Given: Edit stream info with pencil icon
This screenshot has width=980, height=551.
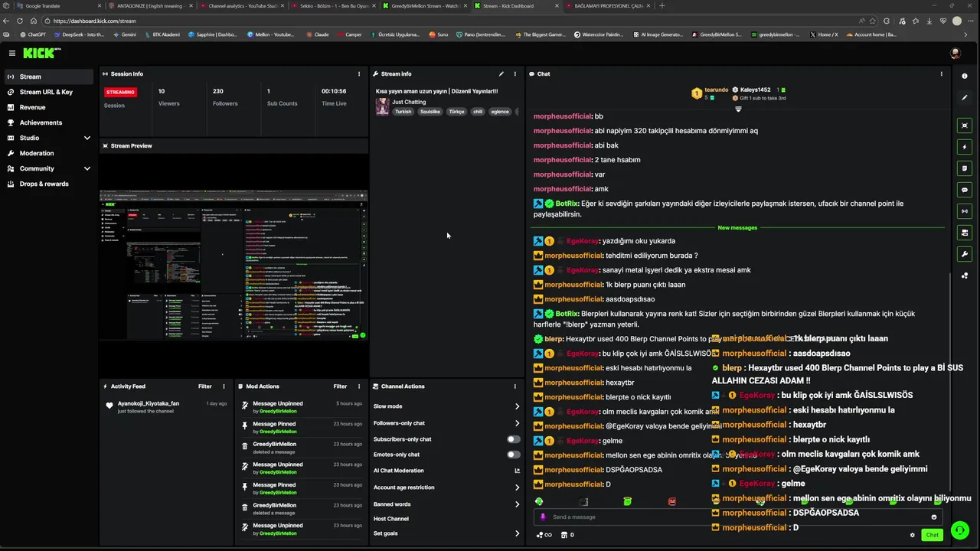Looking at the screenshot, I should tap(501, 74).
